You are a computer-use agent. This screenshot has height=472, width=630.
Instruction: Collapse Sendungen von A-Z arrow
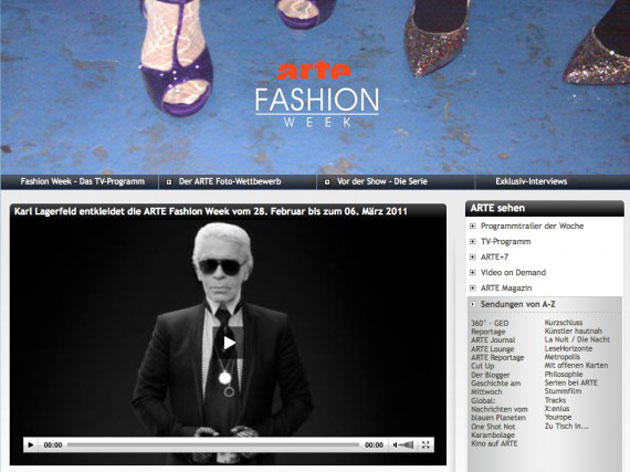(x=473, y=304)
